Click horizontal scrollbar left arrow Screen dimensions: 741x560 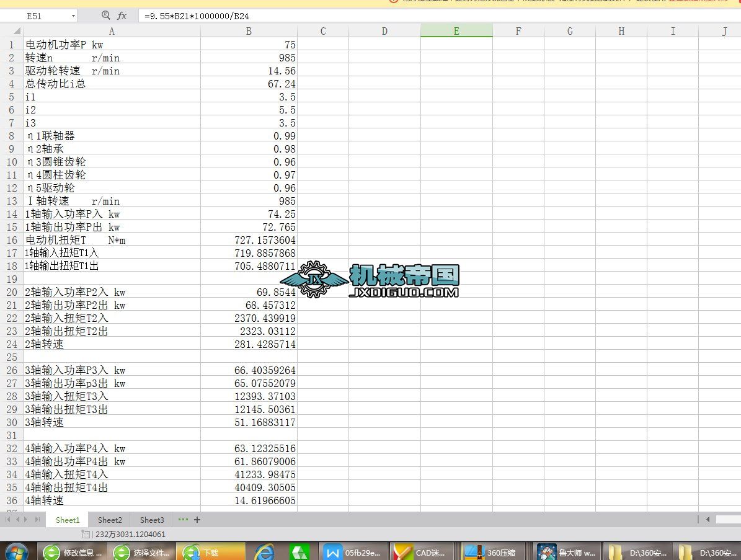708,519
